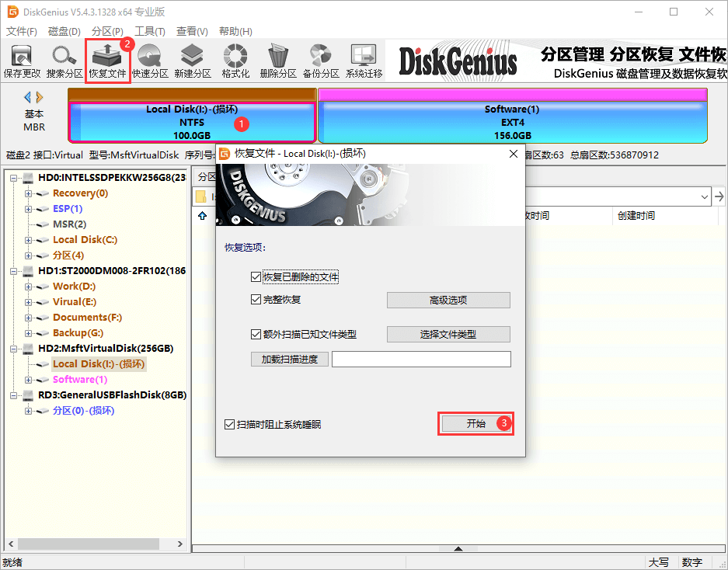The height and width of the screenshot is (570, 728).
Task: Open the 文件(F) menu
Action: (x=21, y=32)
